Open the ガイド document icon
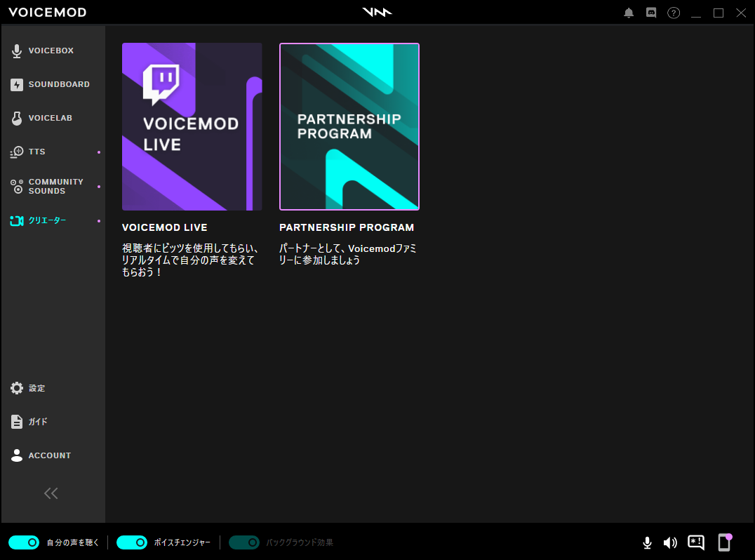The image size is (755, 560). point(17,422)
